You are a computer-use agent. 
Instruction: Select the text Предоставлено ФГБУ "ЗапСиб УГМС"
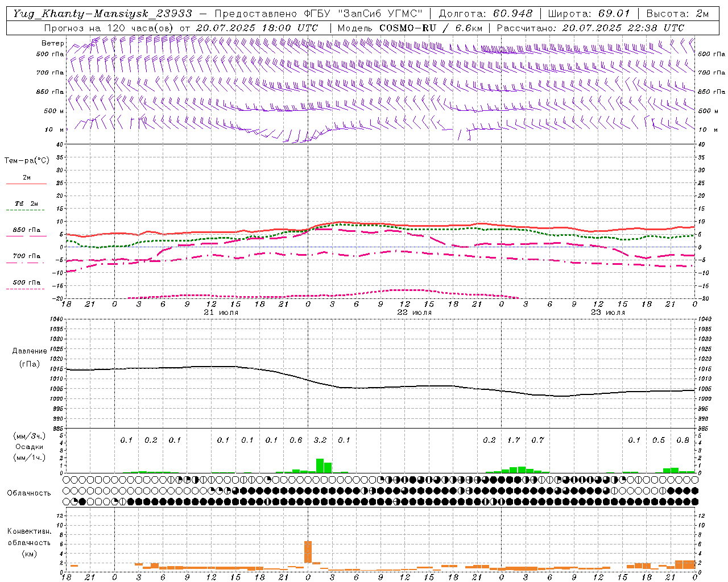[318, 14]
